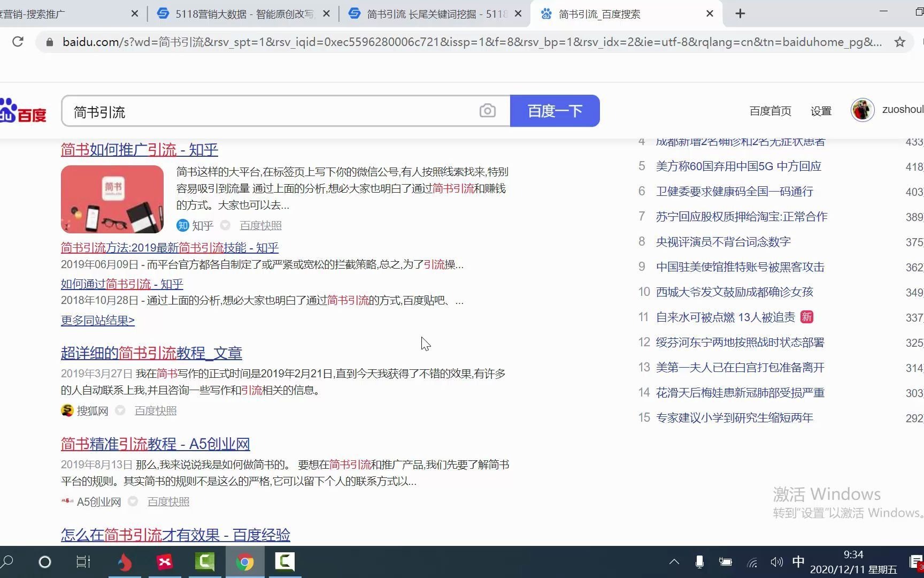The height and width of the screenshot is (578, 924).
Task: Switch to the 5118营销大数据 tab
Action: coord(243,14)
